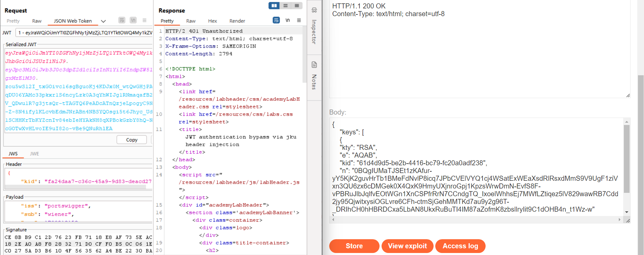The image size is (644, 255).
Task: Click the exploit page vertical scrollbar
Action: 641,165
